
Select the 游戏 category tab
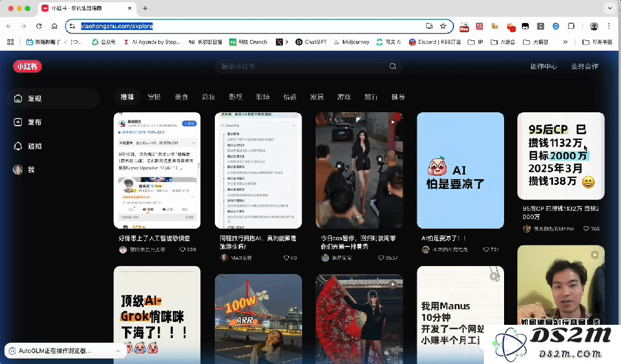(x=344, y=97)
